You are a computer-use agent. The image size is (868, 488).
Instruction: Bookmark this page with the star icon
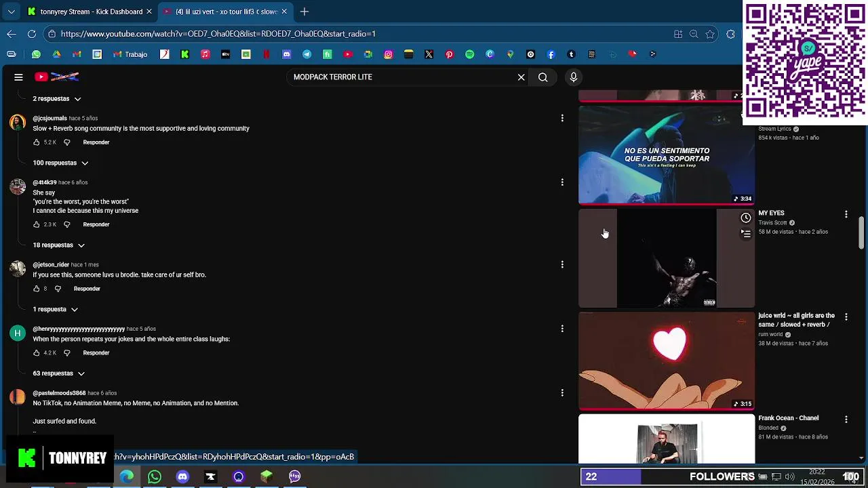pyautogui.click(x=710, y=34)
